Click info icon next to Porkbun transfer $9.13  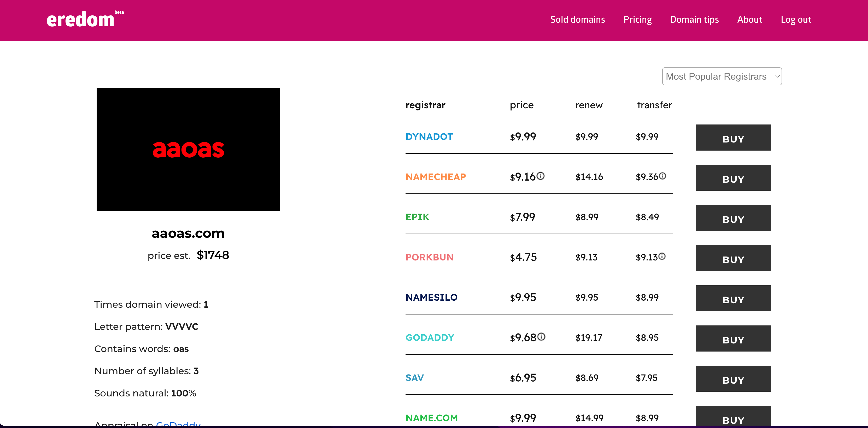[x=662, y=256]
